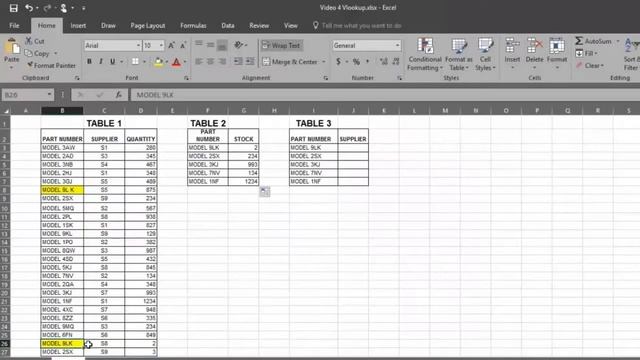Toggle Align Left
640x360 pixels.
(199, 62)
